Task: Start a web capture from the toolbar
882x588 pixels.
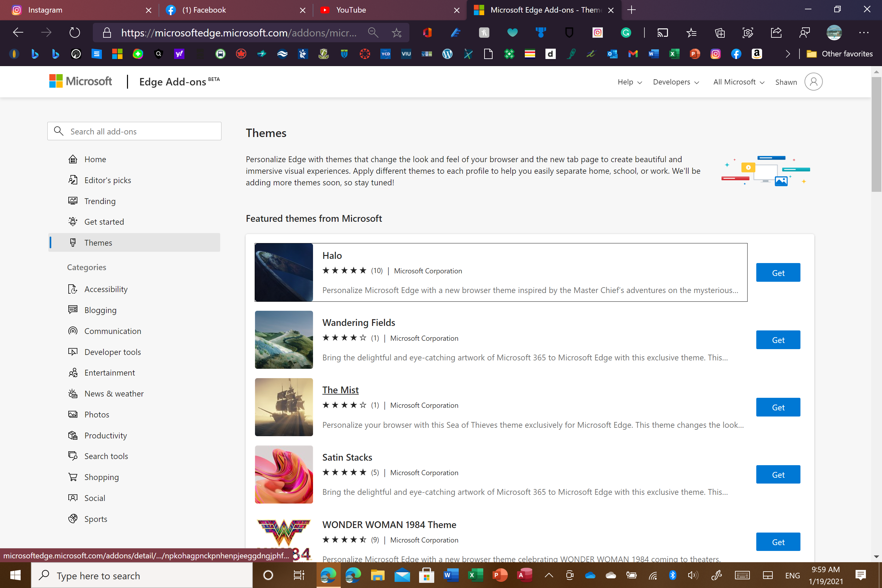Action: tap(747, 33)
